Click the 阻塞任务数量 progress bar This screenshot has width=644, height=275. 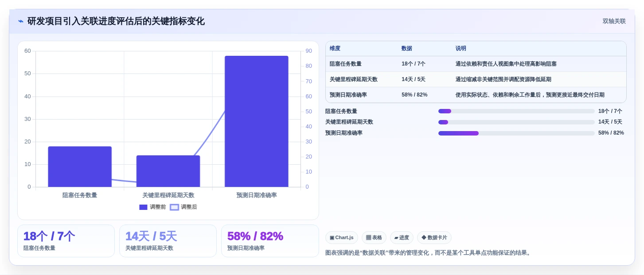516,111
